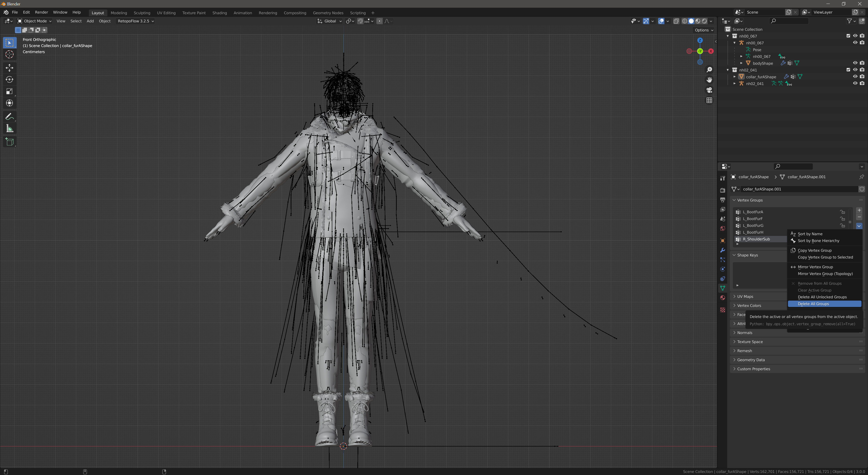Open Physics properties tab
The height and width of the screenshot is (475, 868).
(722, 269)
